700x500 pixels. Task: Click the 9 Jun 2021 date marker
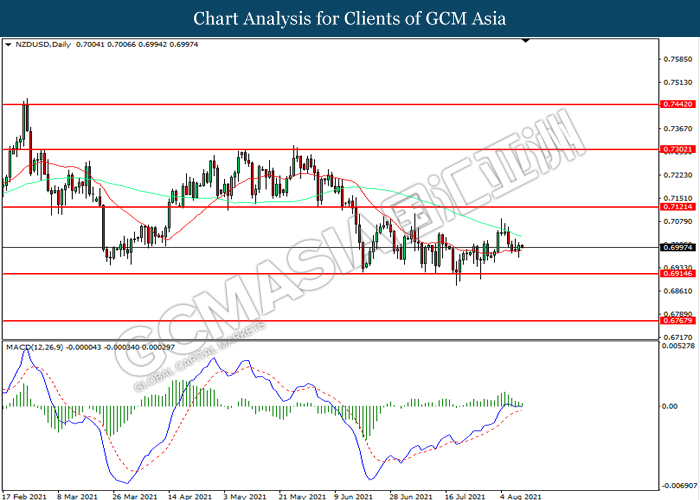pyautogui.click(x=356, y=494)
